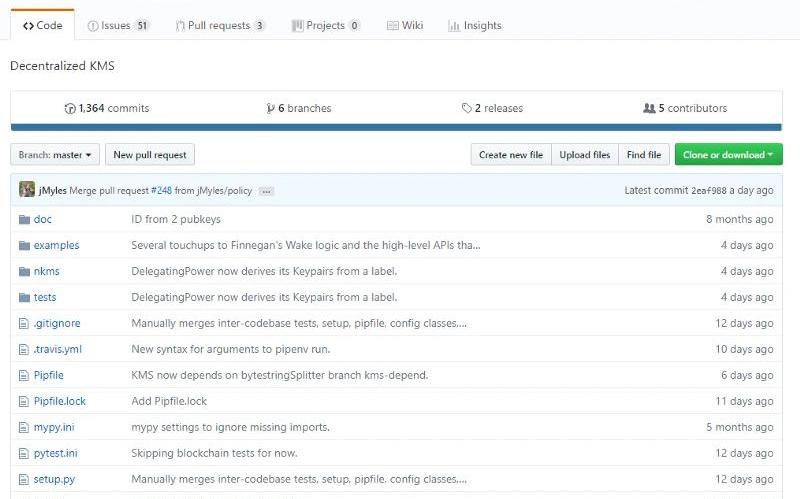The image size is (800, 499).
Task: Click the setup.py file icon
Action: click(x=23, y=480)
